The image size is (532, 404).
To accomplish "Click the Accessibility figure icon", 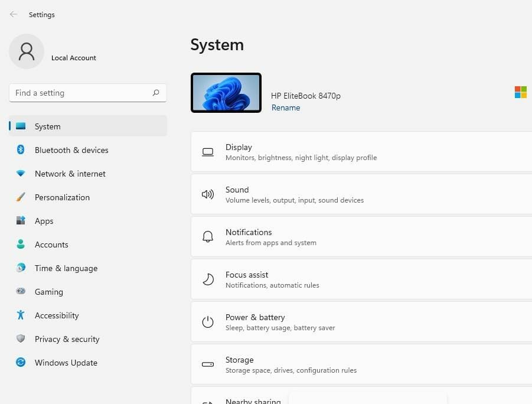I will [x=21, y=315].
